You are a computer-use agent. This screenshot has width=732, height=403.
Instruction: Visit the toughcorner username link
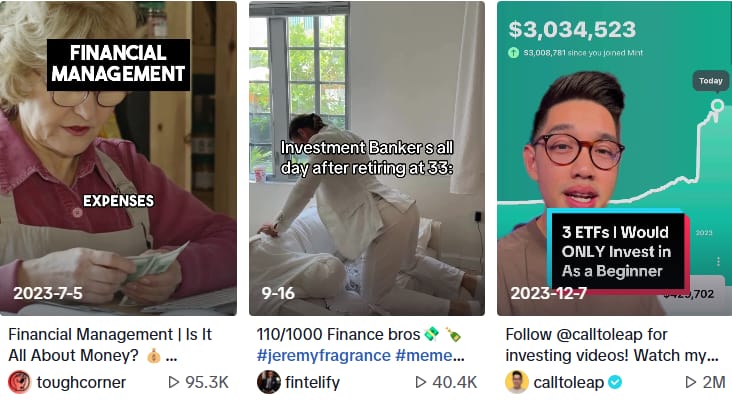tap(81, 382)
